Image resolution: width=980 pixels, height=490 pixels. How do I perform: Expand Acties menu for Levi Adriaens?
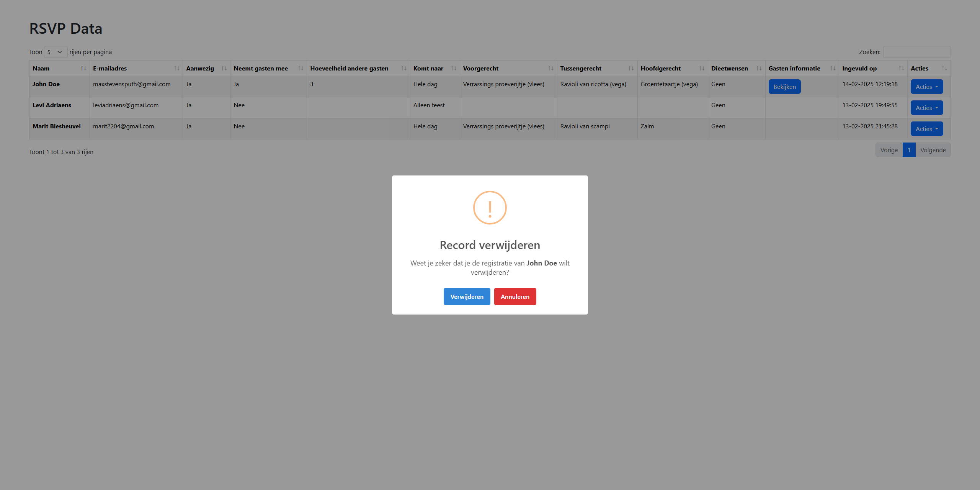(x=926, y=108)
